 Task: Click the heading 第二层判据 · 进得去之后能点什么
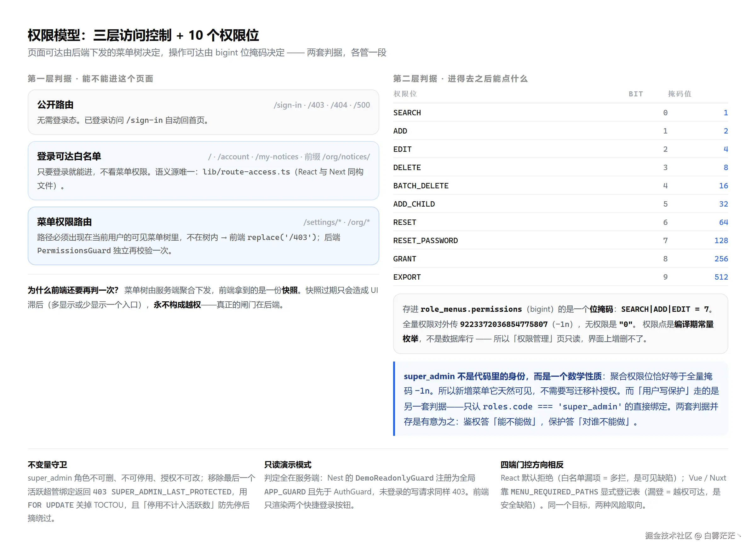point(460,79)
